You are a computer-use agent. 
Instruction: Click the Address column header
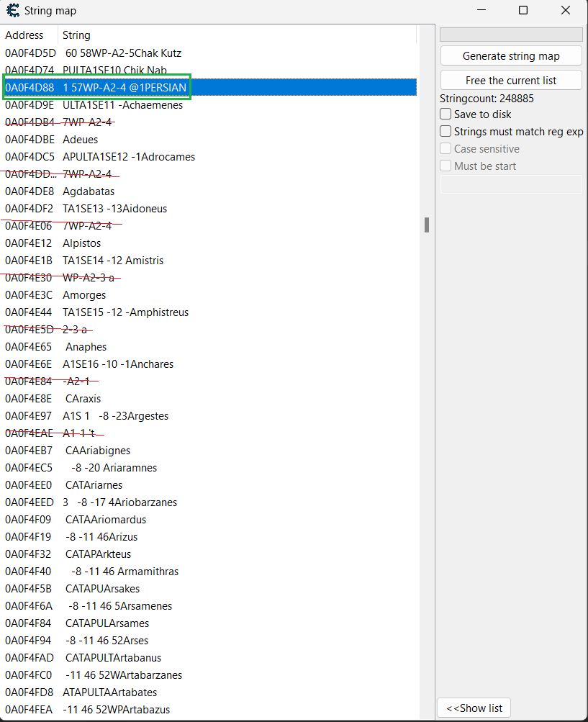[29, 35]
